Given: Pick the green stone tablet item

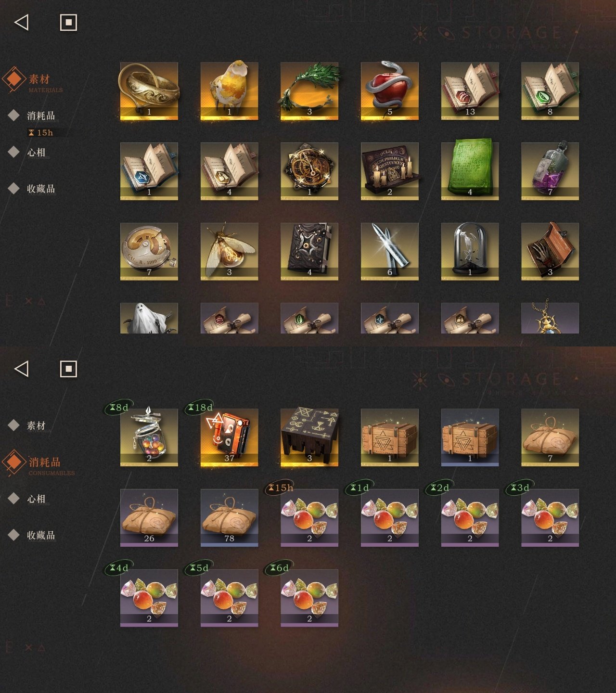Looking at the screenshot, I should pos(470,171).
